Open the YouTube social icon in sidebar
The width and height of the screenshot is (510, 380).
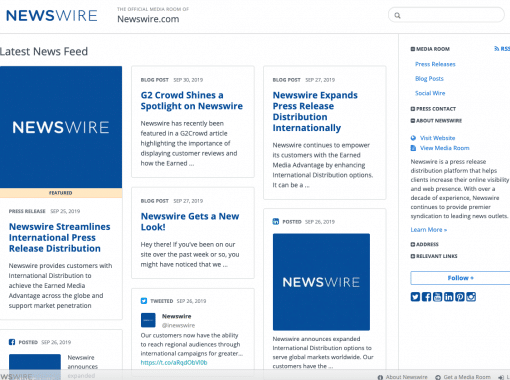click(437, 297)
